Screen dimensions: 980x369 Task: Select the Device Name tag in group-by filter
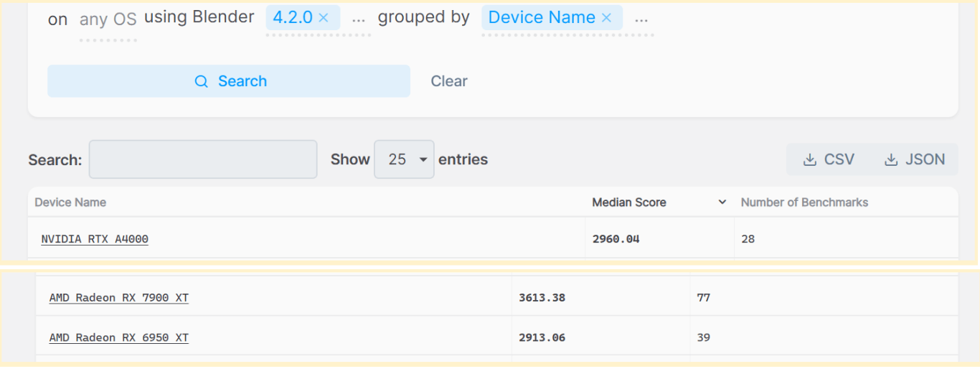[x=542, y=18]
